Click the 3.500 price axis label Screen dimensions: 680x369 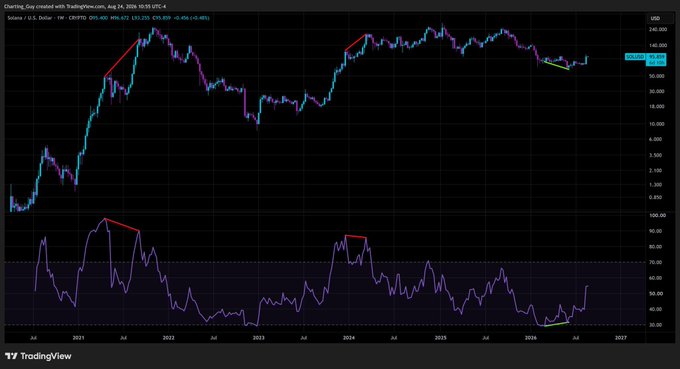656,155
